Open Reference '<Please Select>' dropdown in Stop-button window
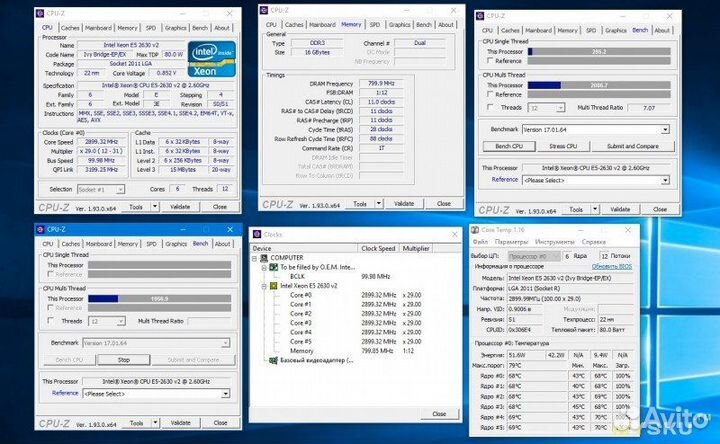This screenshot has width=720, height=444. coord(225,393)
